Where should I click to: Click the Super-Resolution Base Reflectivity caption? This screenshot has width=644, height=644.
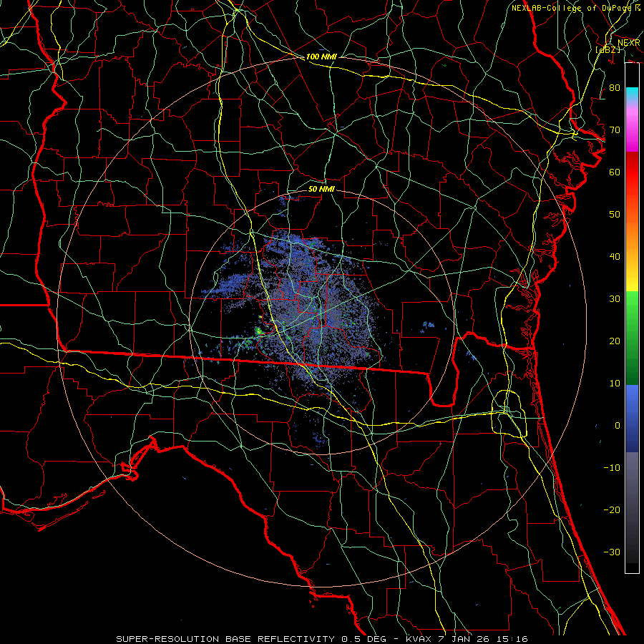[x=252, y=639]
